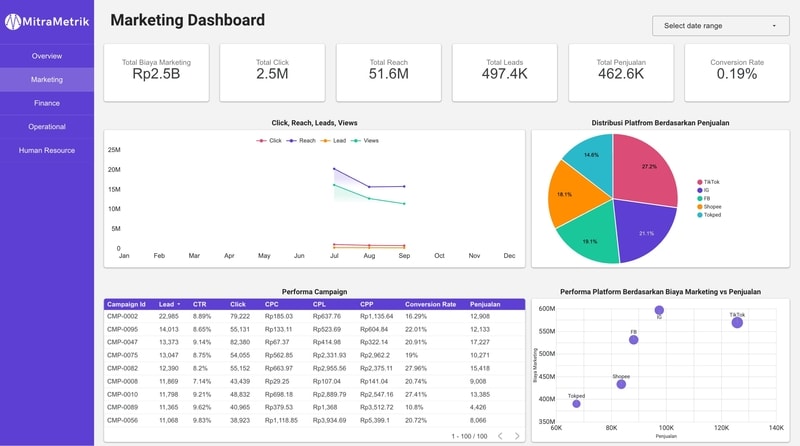Click the Lead column sort arrow
Image resolution: width=800 pixels, height=446 pixels.
pyautogui.click(x=179, y=304)
